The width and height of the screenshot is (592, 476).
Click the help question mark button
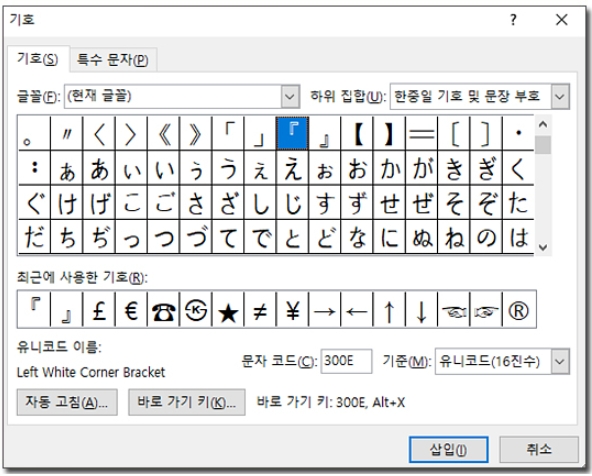[x=513, y=20]
